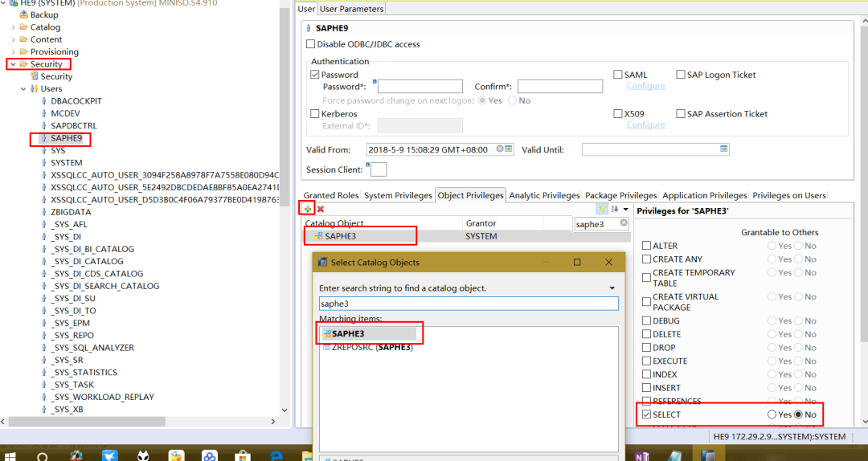
Task: Click Configure link under X509
Action: pyautogui.click(x=645, y=125)
